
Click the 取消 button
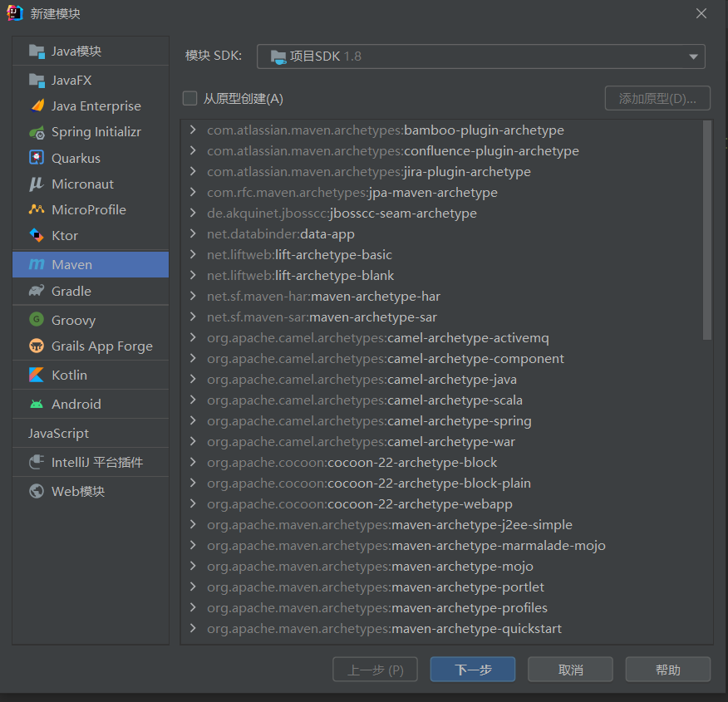coord(570,669)
